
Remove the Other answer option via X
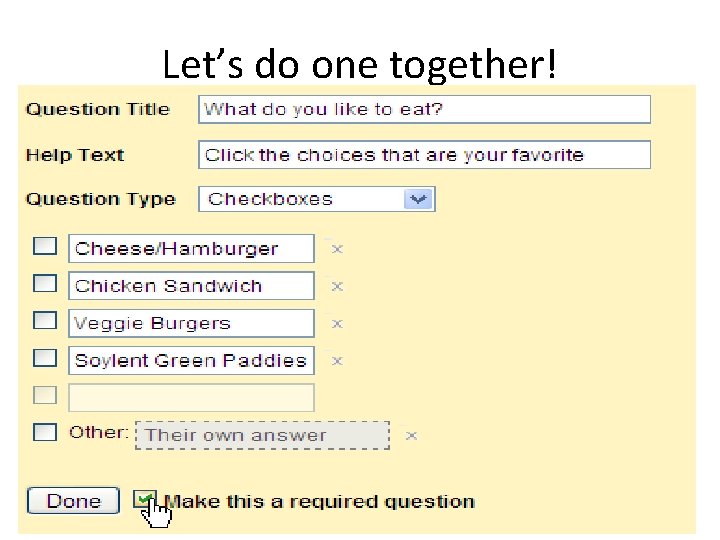point(411,435)
